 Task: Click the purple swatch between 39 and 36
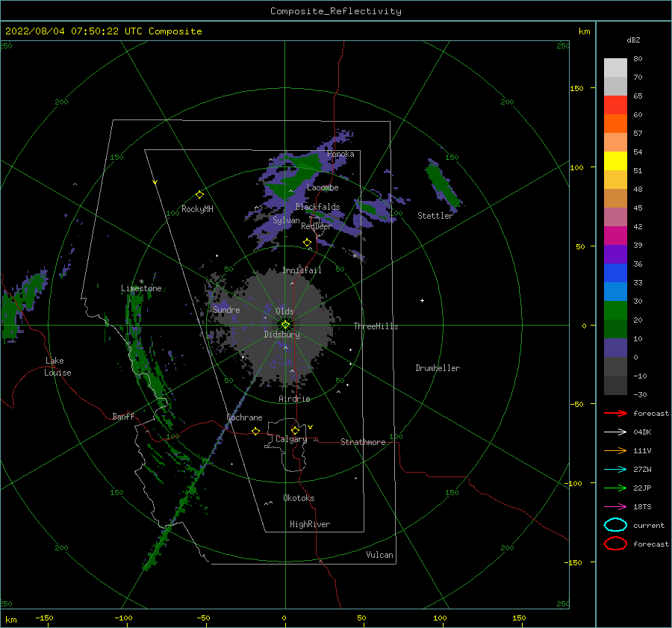coord(615,255)
